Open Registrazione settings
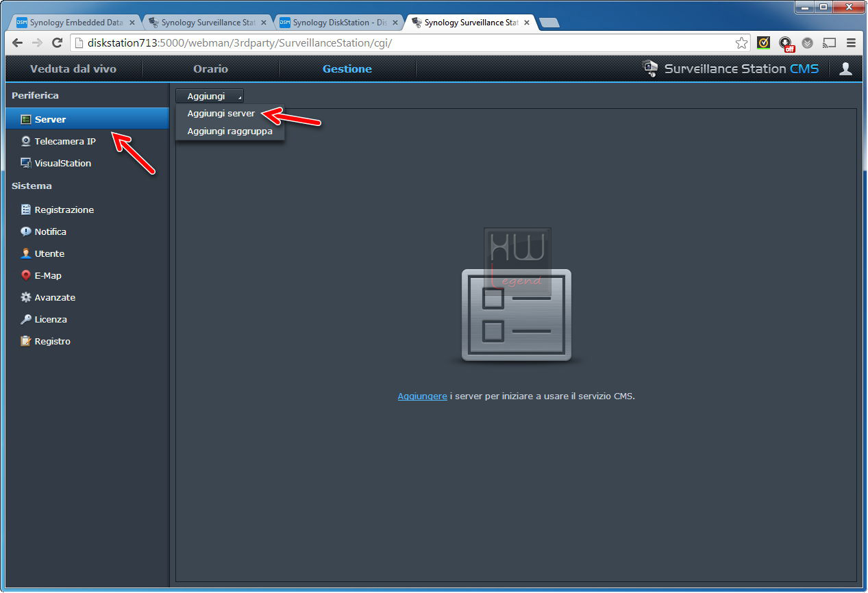The image size is (868, 593). pos(87,210)
